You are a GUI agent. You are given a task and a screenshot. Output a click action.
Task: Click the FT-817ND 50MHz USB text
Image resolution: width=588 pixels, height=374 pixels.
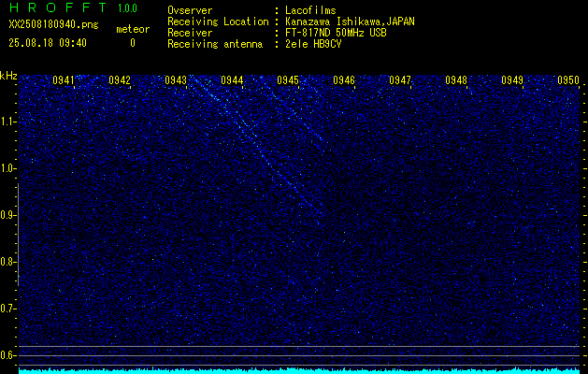tap(336, 33)
